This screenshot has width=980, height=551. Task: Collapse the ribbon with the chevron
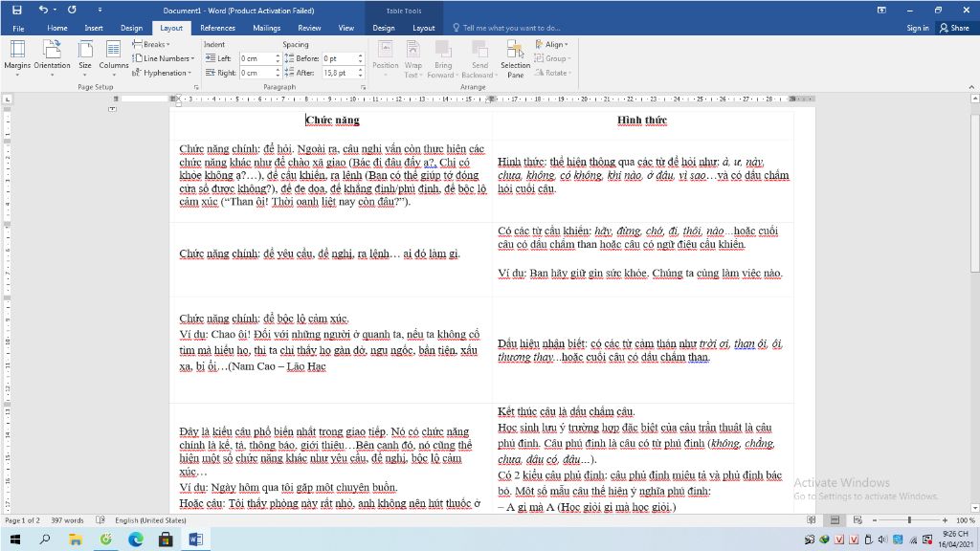pos(971,87)
